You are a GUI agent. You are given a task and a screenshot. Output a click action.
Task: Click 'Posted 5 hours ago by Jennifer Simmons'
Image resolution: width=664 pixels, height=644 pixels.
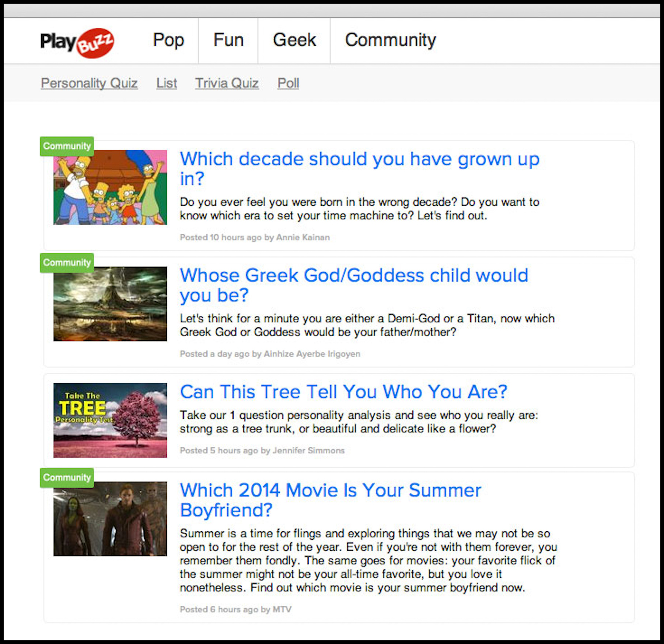pyautogui.click(x=262, y=450)
